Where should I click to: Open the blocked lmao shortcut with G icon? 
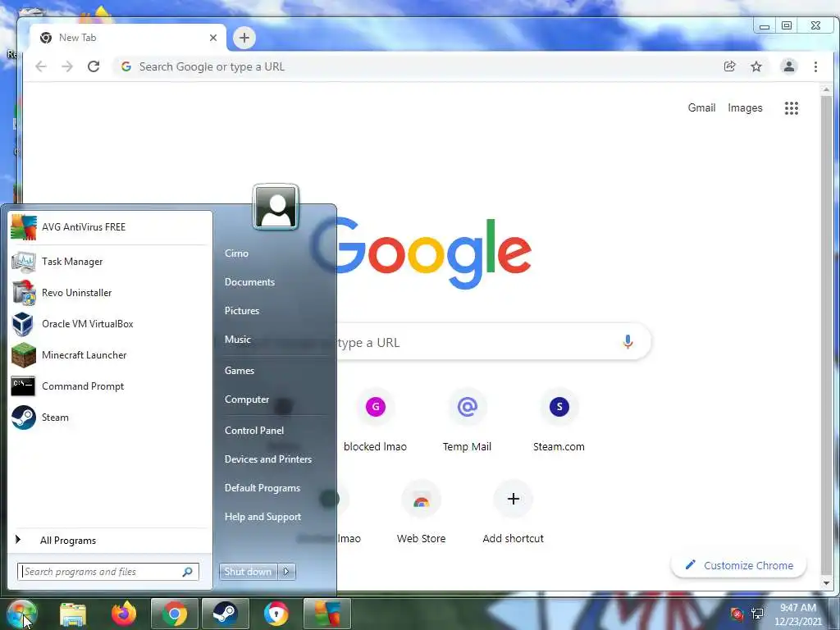tap(375, 421)
